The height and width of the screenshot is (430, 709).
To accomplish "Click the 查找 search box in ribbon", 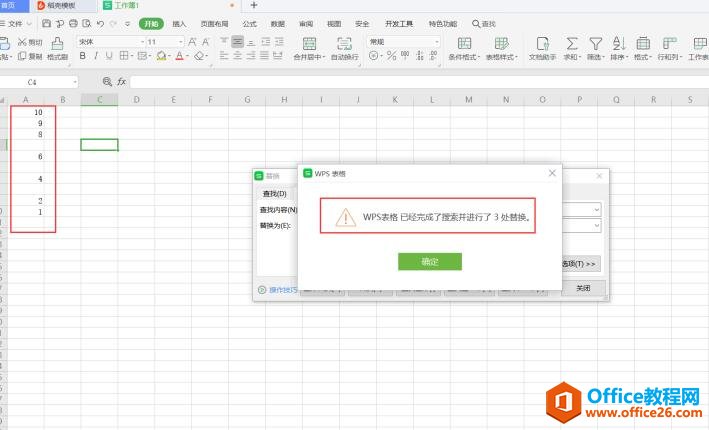I will pyautogui.click(x=484, y=24).
